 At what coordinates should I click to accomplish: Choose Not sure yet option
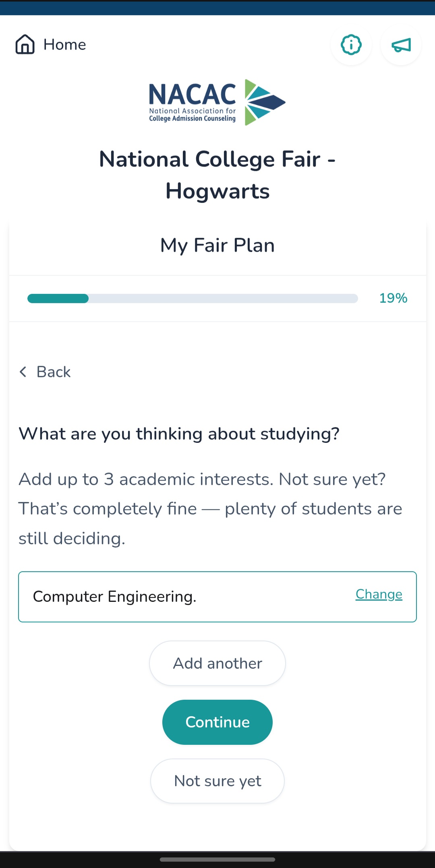(217, 781)
